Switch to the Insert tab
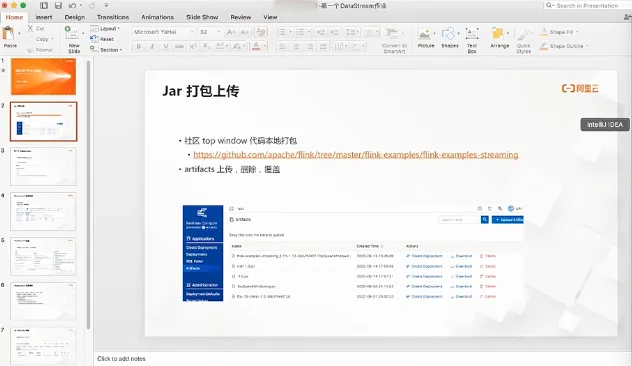 click(44, 17)
